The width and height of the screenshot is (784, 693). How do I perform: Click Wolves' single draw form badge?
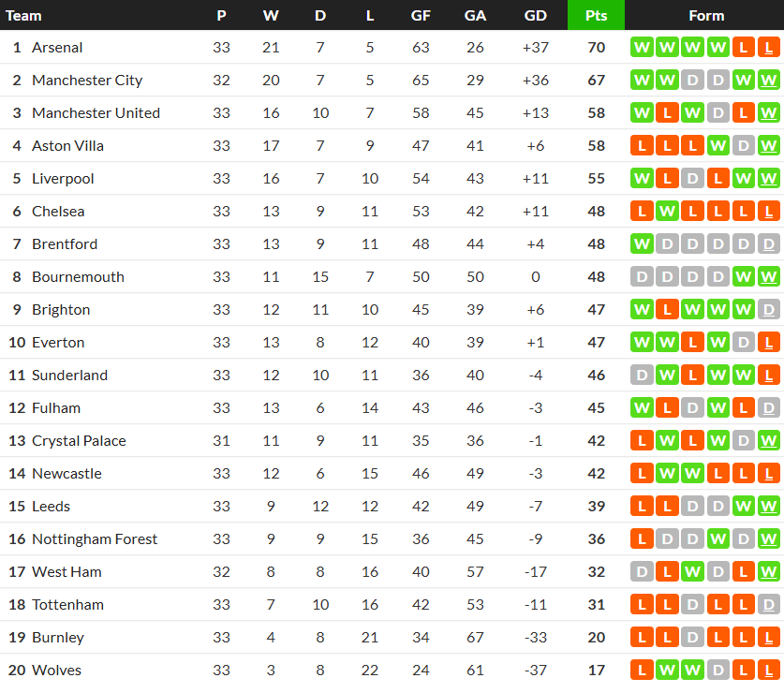tap(718, 670)
